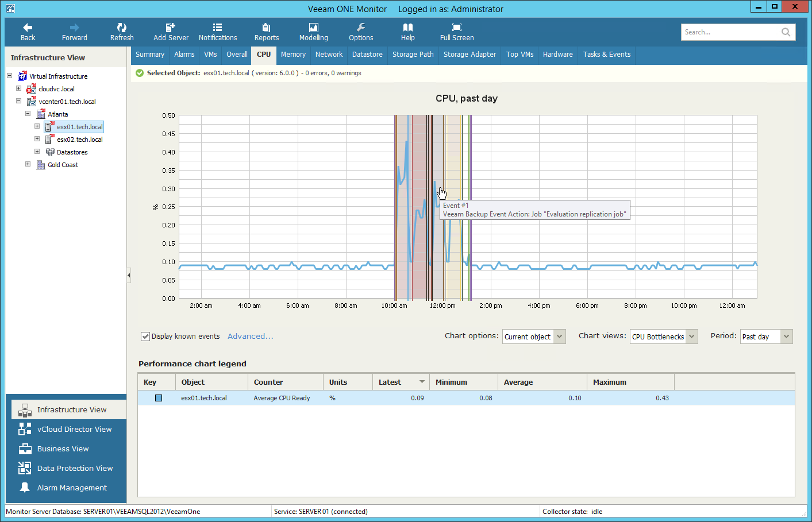
Task: Click the blue legend key color swatch
Action: [159, 398]
